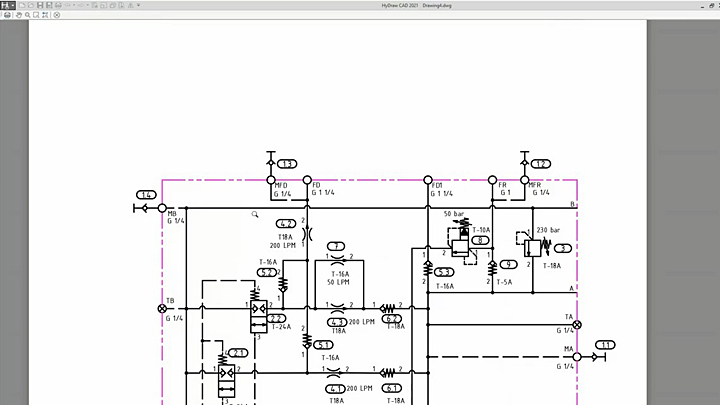Click the '230 bar' pressure setting text
The width and height of the screenshot is (720, 405).
(548, 230)
